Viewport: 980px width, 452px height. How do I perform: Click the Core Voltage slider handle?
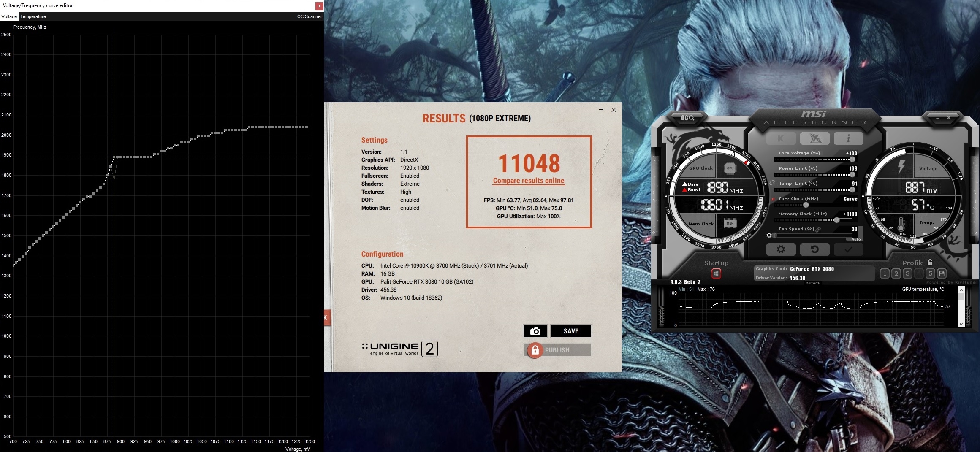(x=852, y=160)
